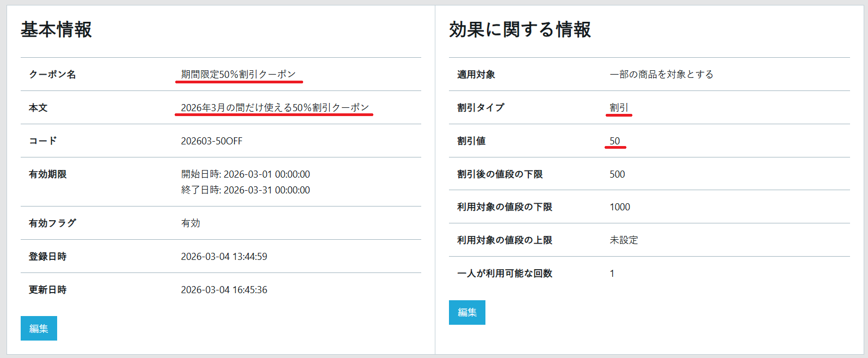Click the 本文 description text value
This screenshot has width=868, height=358.
pos(275,107)
